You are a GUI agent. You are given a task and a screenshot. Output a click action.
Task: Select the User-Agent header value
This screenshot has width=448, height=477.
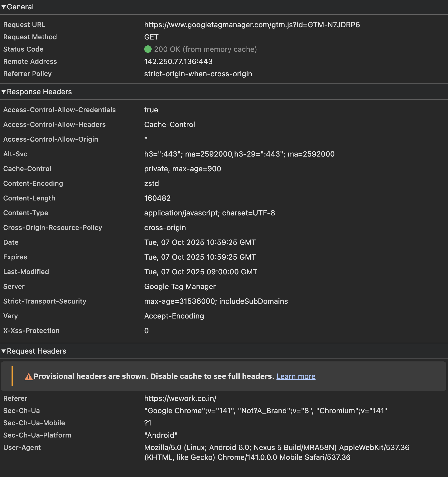coord(277,452)
